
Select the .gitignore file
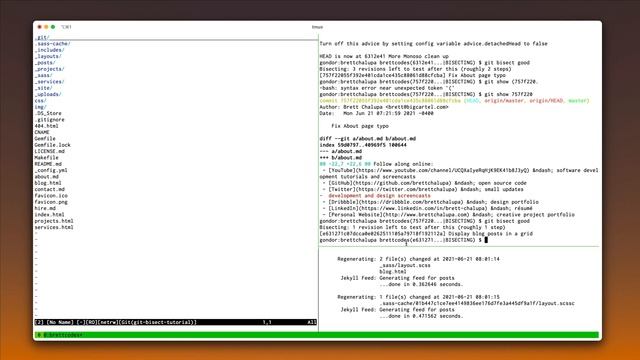tap(49, 120)
